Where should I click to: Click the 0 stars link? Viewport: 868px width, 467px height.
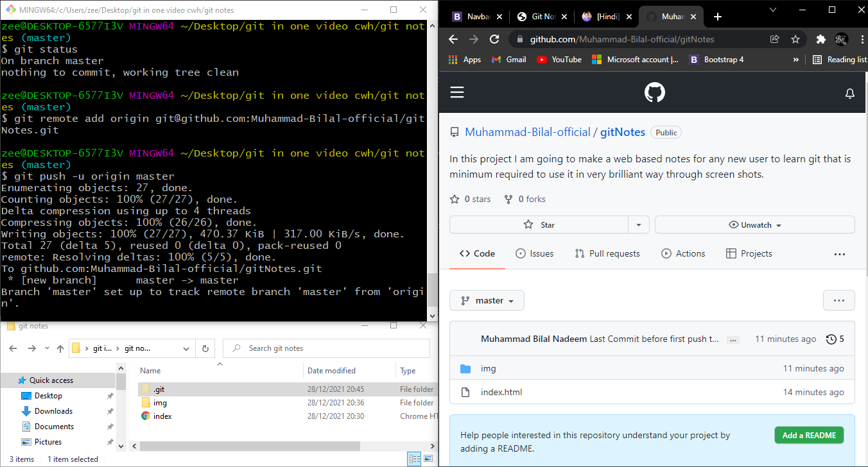point(471,199)
